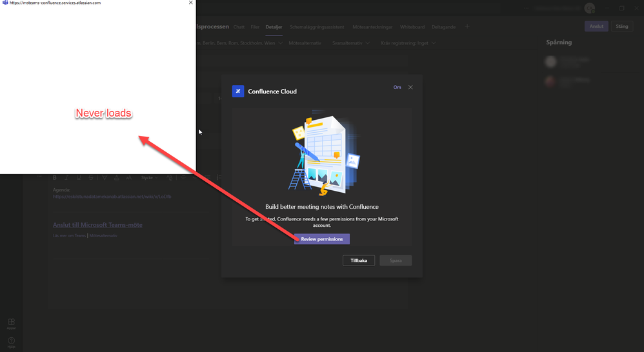644x352 pixels.
Task: Click the clear formatting icon
Action: point(170,178)
